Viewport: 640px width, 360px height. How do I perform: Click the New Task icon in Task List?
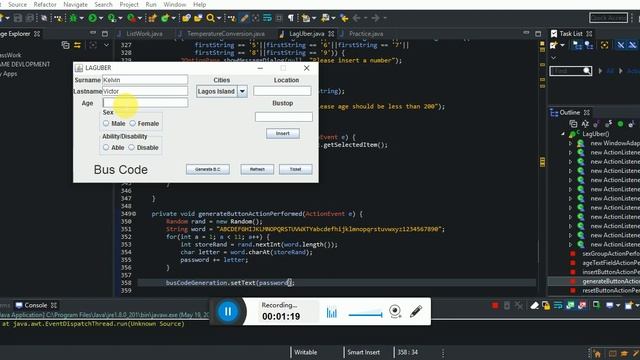tap(554, 45)
